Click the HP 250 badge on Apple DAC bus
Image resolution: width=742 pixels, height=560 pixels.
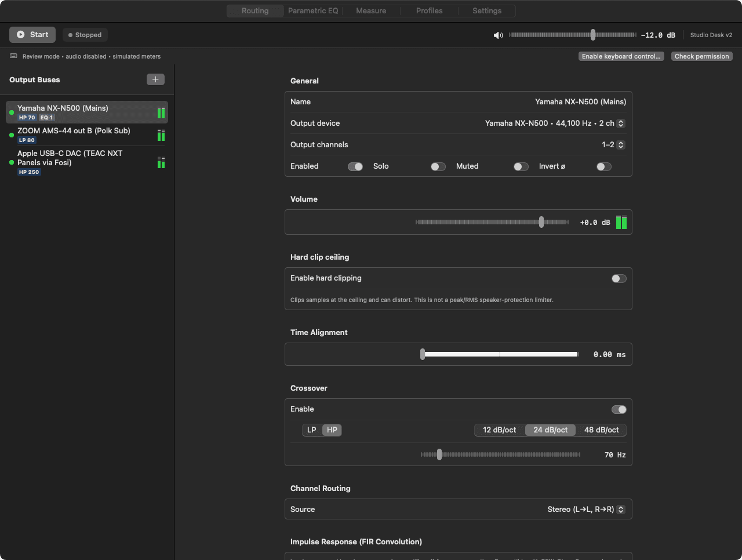(29, 172)
